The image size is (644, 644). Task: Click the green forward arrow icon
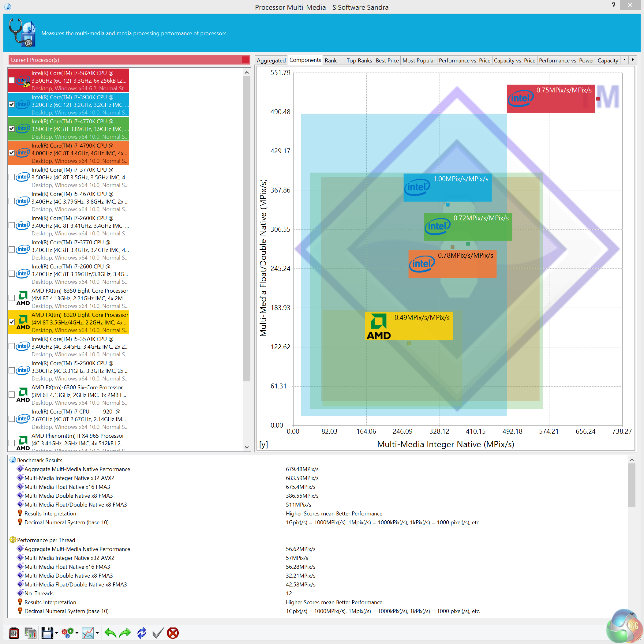(125, 632)
